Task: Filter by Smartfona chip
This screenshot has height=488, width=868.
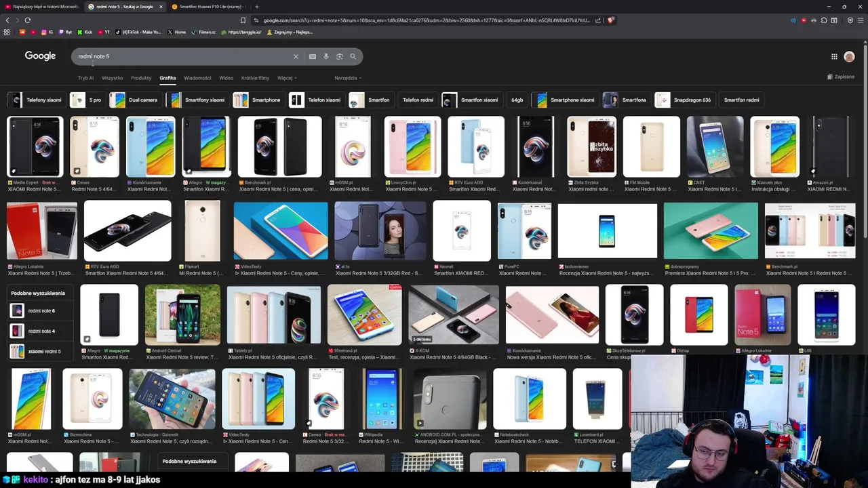Action: click(x=627, y=100)
